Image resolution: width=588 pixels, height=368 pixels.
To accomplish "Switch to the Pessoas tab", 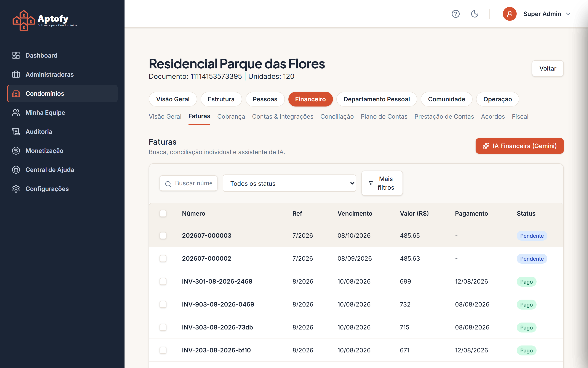I will [265, 99].
